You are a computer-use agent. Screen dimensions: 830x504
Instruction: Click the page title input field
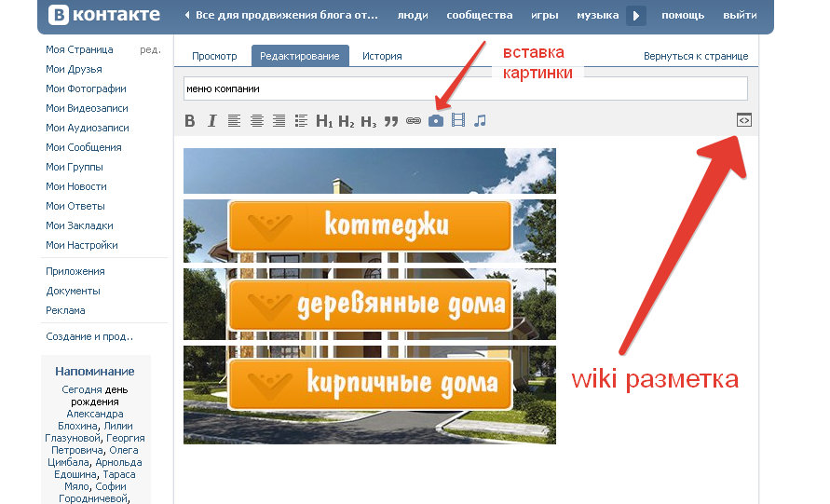coord(466,89)
